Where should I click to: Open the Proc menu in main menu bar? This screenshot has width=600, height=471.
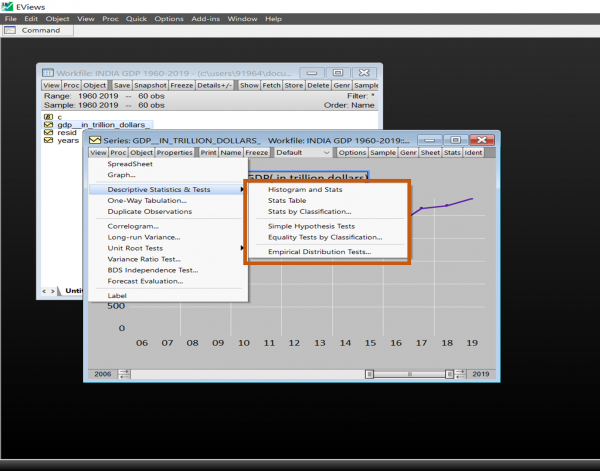110,19
